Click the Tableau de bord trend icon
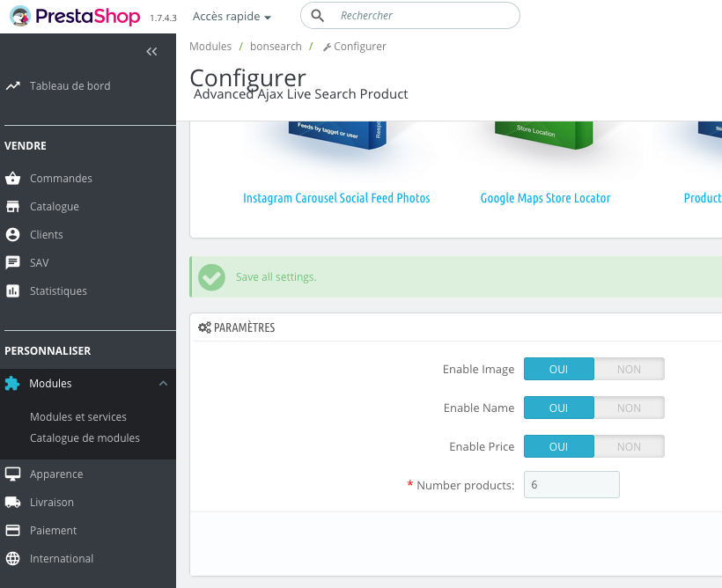 coord(13,85)
